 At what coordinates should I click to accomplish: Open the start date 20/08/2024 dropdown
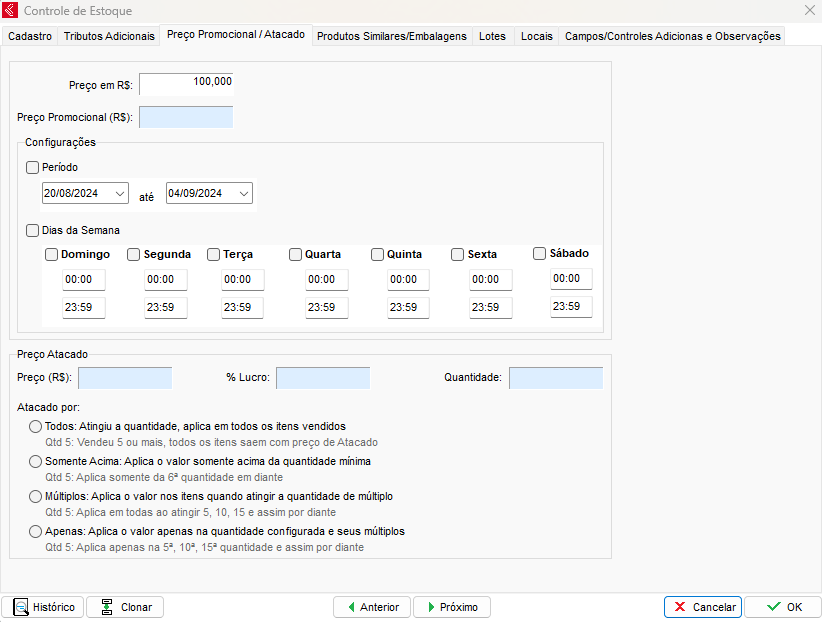tap(120, 193)
